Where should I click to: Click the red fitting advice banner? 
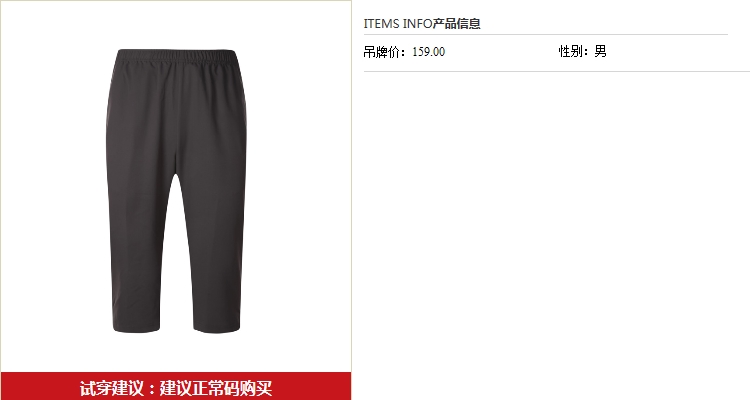[176, 386]
